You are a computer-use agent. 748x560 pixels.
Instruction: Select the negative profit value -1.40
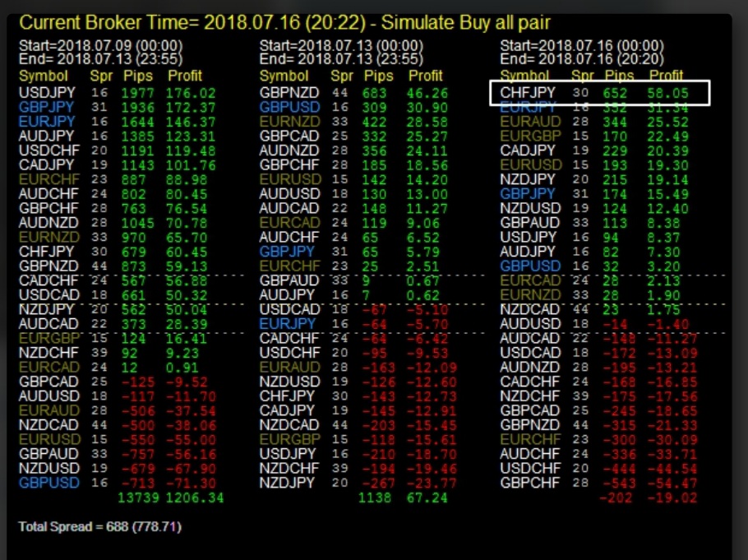click(x=667, y=324)
